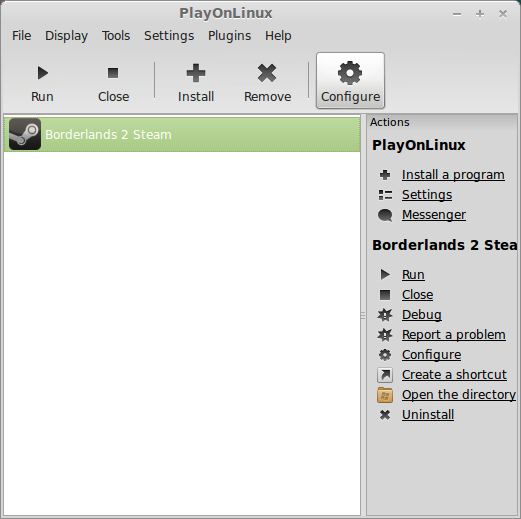Image resolution: width=521 pixels, height=519 pixels.
Task: Open the File menu
Action: (22, 36)
